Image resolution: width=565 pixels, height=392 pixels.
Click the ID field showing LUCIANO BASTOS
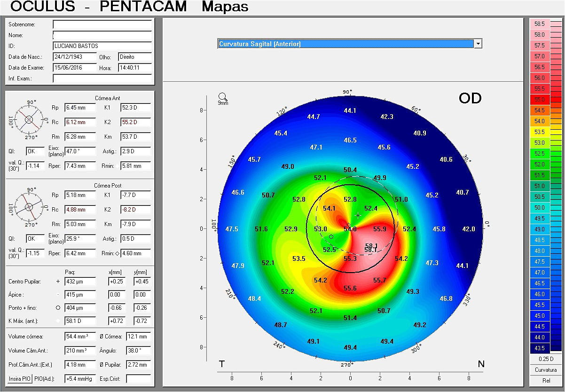102,46
